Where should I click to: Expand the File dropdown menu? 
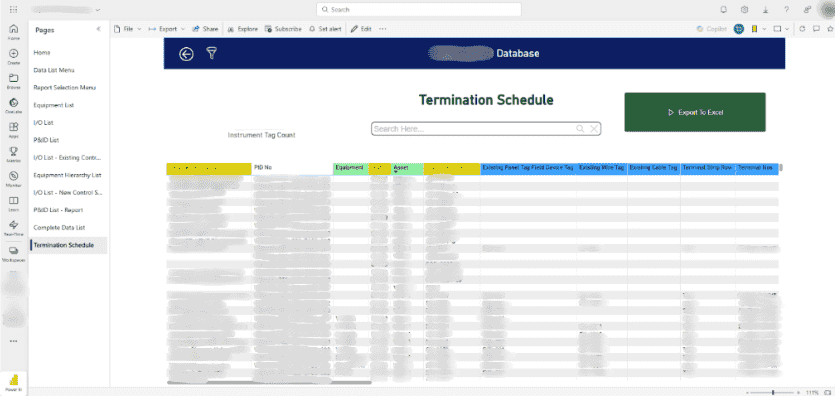tap(128, 29)
